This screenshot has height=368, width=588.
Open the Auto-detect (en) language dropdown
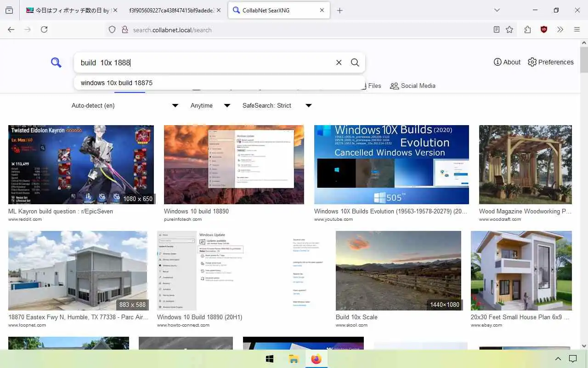pyautogui.click(x=125, y=105)
